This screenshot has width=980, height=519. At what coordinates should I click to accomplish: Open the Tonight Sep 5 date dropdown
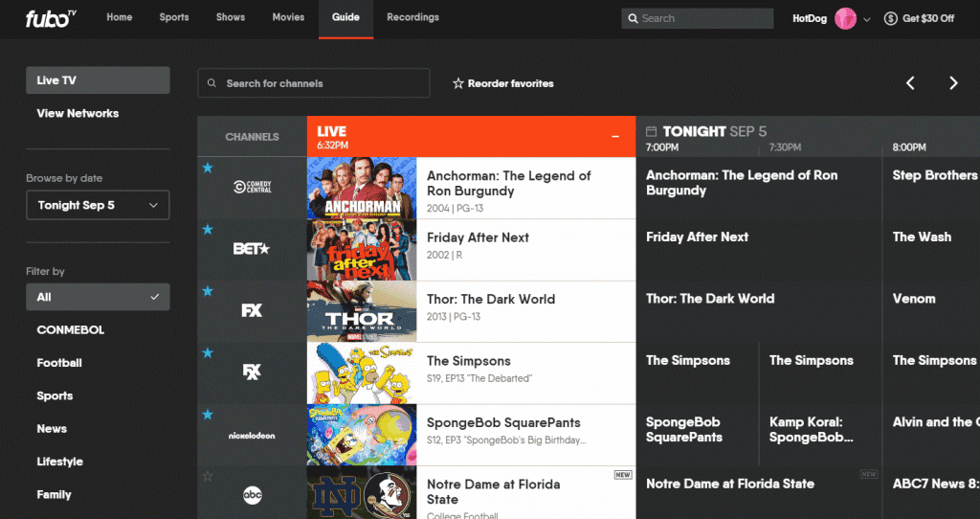(x=98, y=205)
